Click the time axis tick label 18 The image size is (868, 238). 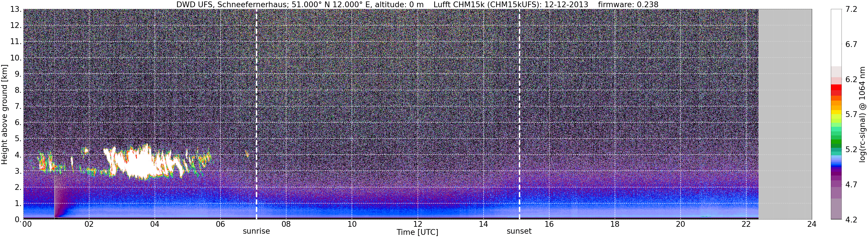tap(614, 224)
